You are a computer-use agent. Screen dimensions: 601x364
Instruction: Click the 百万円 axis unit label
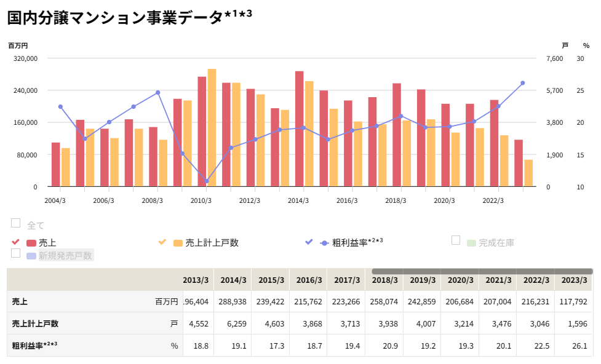(x=18, y=45)
